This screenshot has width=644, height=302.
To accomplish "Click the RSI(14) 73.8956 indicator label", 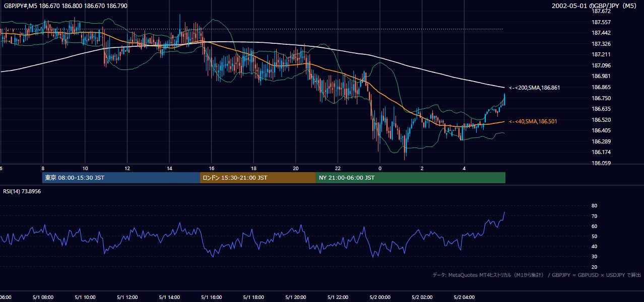I will point(22,191).
